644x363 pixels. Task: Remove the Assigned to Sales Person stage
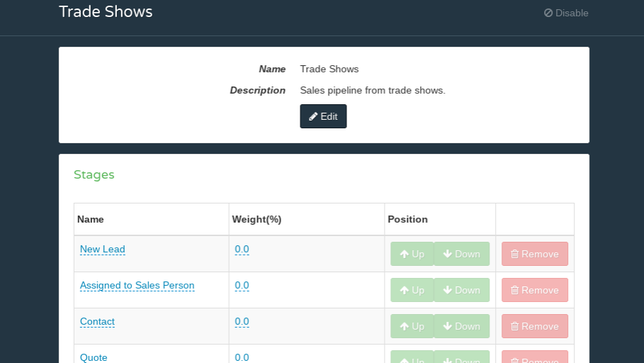[534, 290]
